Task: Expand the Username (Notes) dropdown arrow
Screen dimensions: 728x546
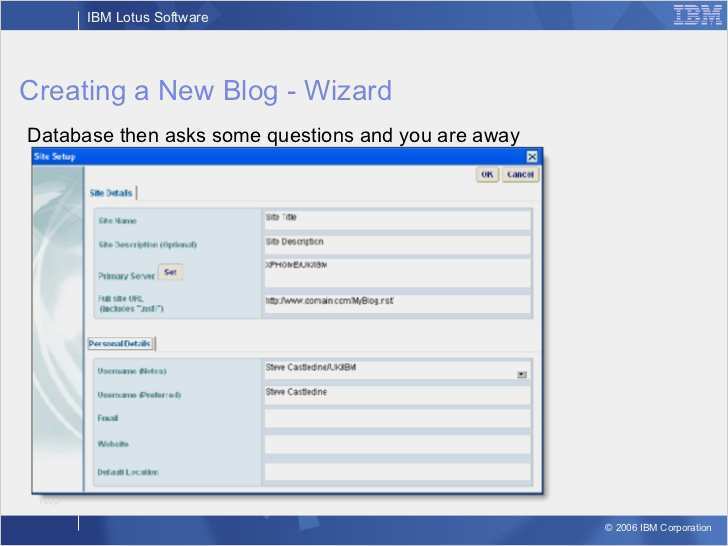Action: click(522, 374)
